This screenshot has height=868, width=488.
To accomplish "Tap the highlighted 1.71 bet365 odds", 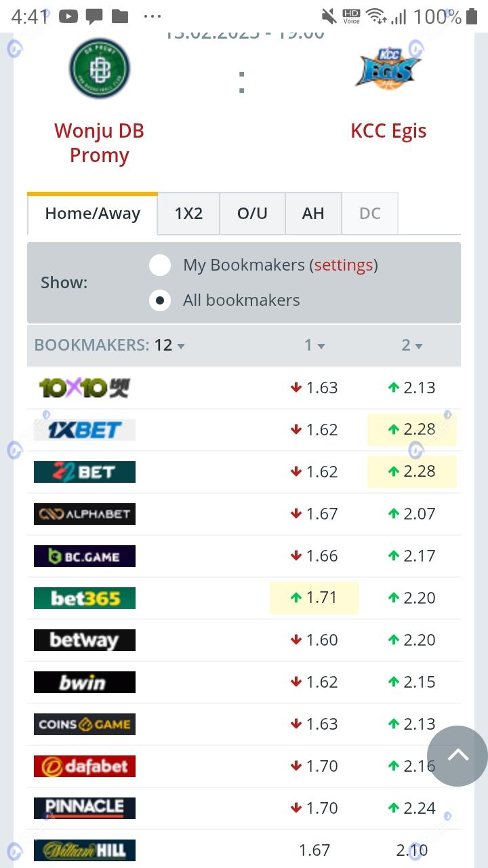I will [x=314, y=598].
